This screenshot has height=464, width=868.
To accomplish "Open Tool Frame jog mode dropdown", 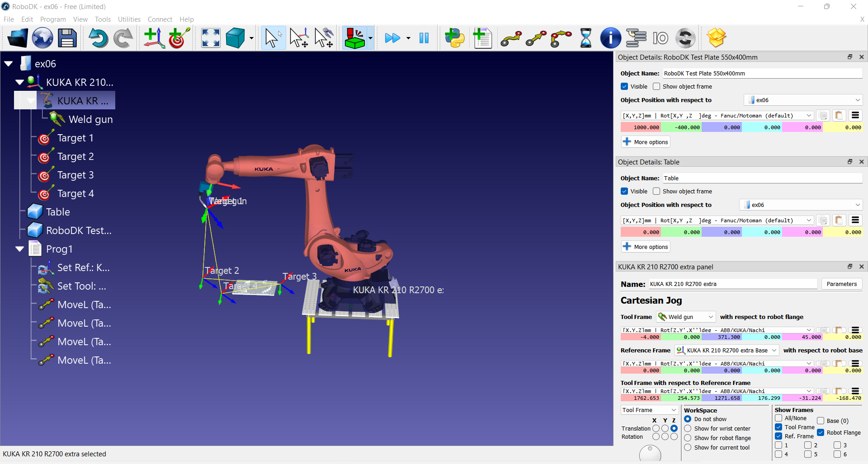I will [x=649, y=410].
